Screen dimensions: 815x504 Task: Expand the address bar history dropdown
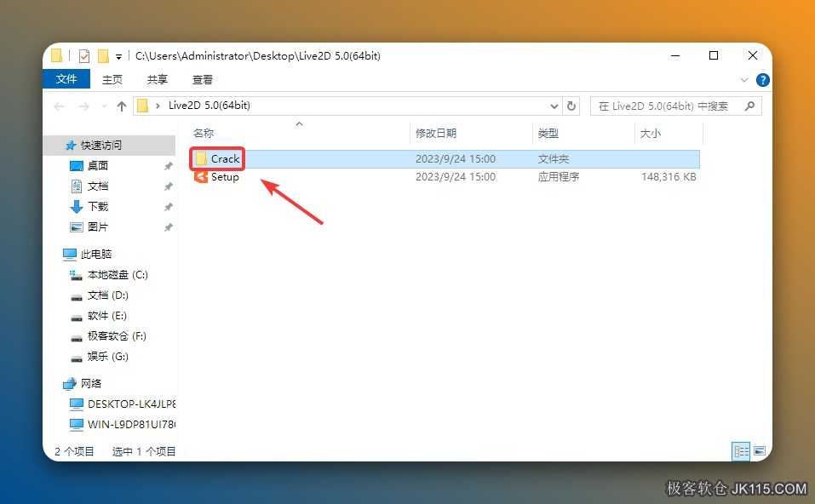click(554, 106)
